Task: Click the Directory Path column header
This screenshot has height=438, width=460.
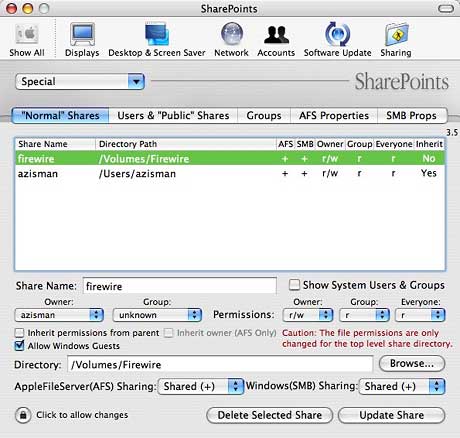Action: (x=186, y=144)
